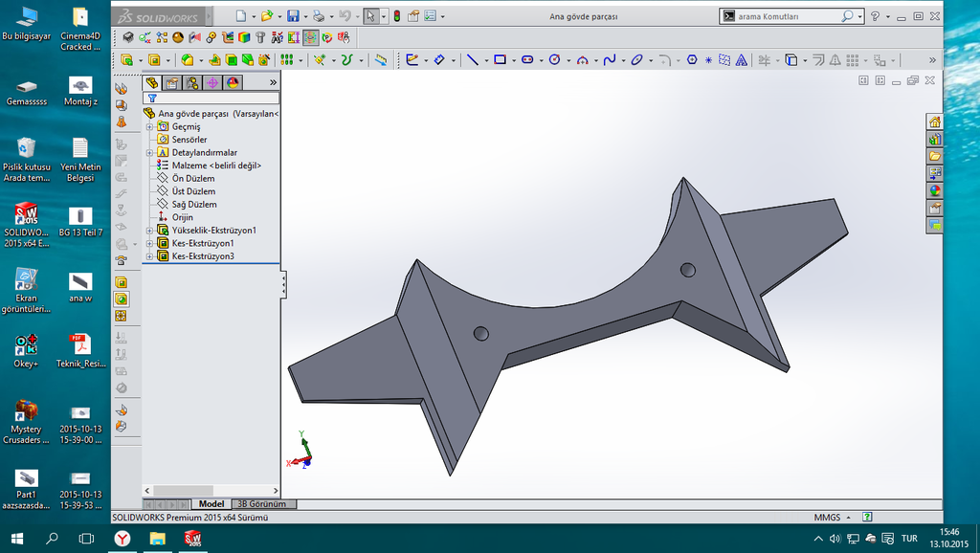
Task: Click the Save icon in the title toolbar
Action: tap(293, 16)
